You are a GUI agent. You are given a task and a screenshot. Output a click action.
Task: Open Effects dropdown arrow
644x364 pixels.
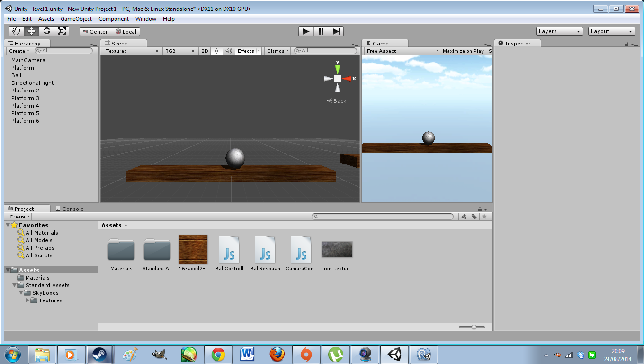[x=259, y=51]
